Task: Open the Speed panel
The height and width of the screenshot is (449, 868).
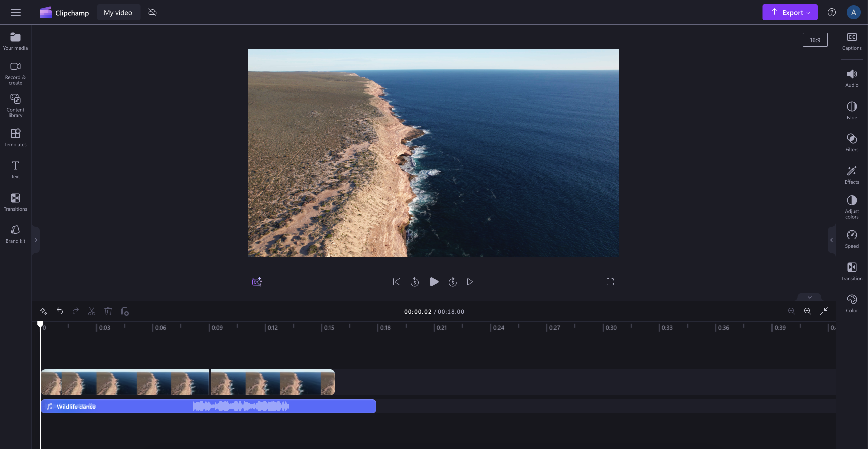Action: pyautogui.click(x=852, y=239)
